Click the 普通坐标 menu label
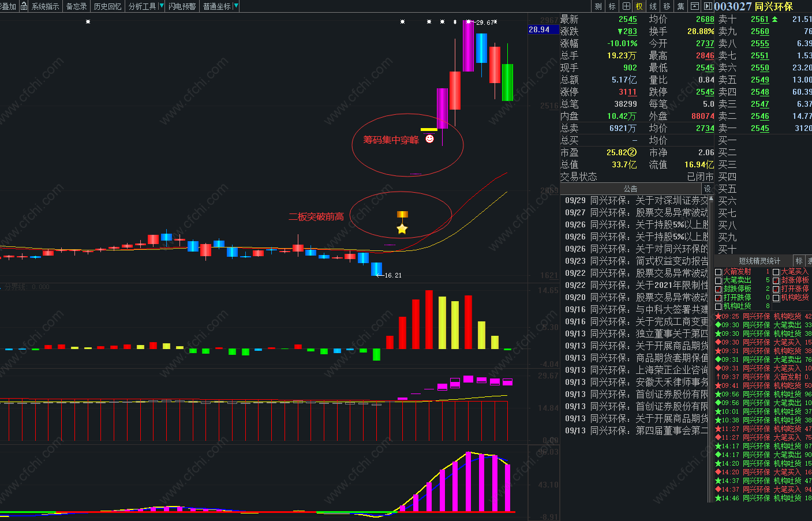The image size is (812, 521). tap(217, 6)
